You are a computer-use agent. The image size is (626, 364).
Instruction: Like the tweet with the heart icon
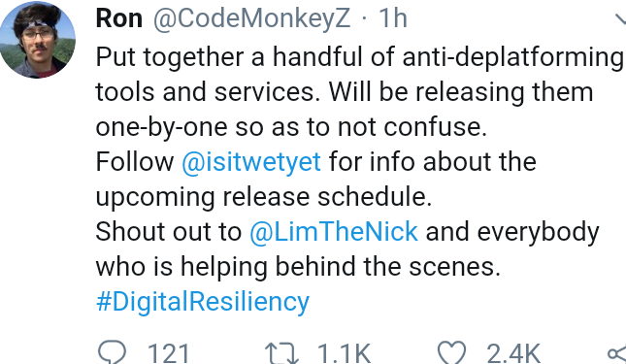[451, 352]
